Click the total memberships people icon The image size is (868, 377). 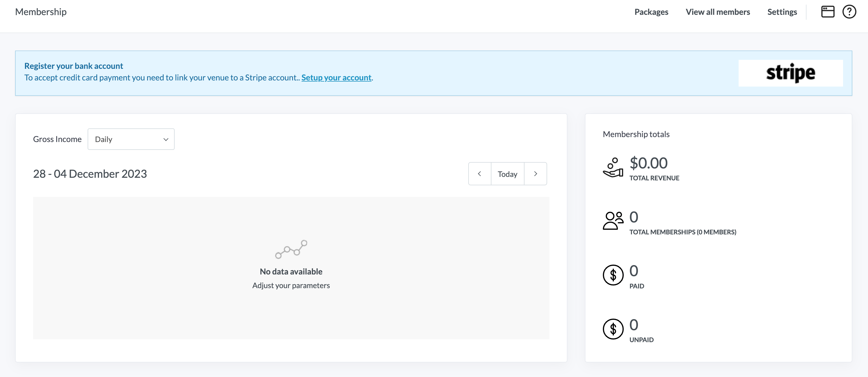613,221
